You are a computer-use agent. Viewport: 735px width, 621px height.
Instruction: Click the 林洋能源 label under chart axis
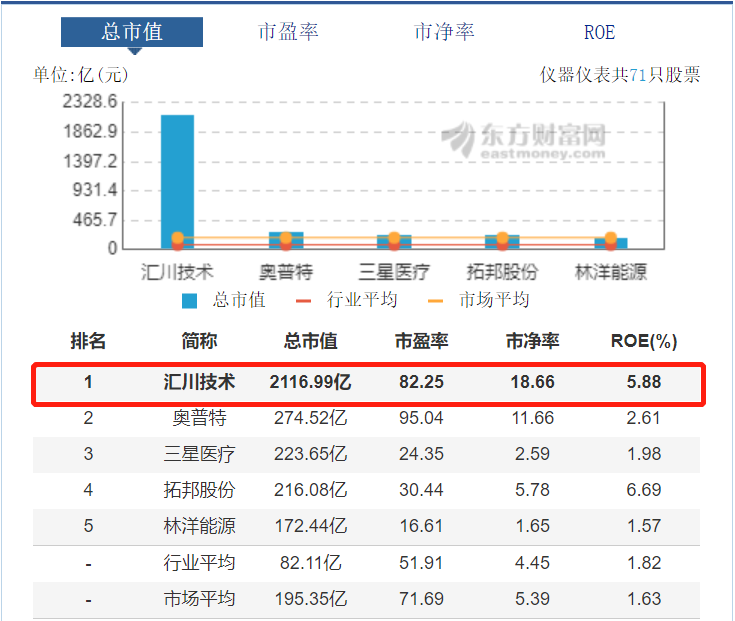tap(610, 272)
